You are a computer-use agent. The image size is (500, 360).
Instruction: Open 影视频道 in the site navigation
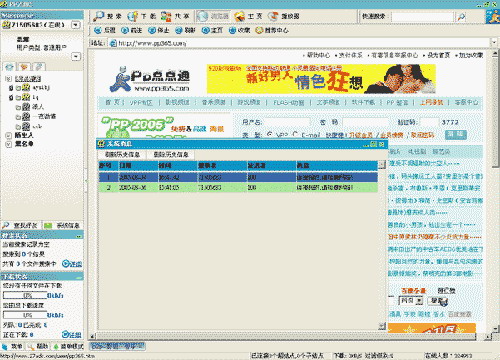[177, 102]
